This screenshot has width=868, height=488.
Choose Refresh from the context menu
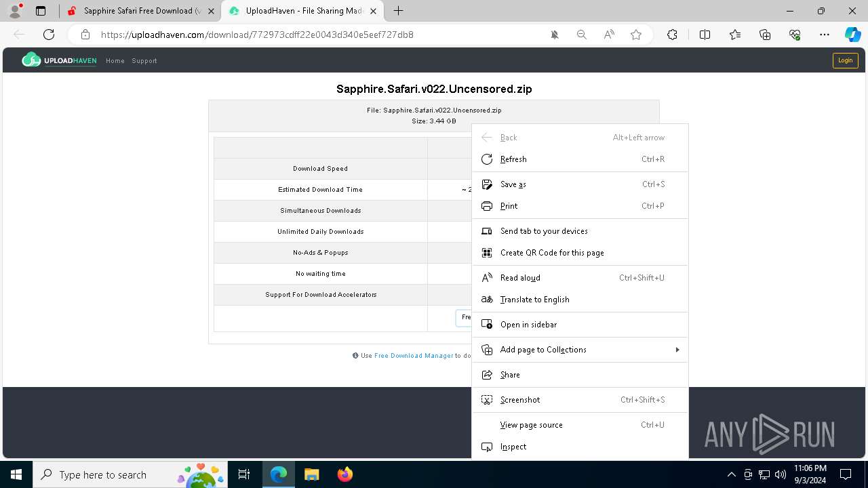[x=580, y=159]
